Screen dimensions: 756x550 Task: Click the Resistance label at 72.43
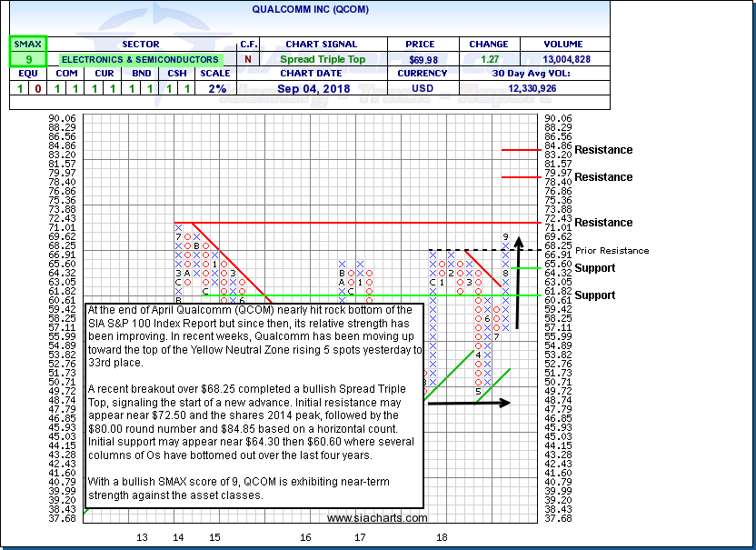tap(603, 223)
